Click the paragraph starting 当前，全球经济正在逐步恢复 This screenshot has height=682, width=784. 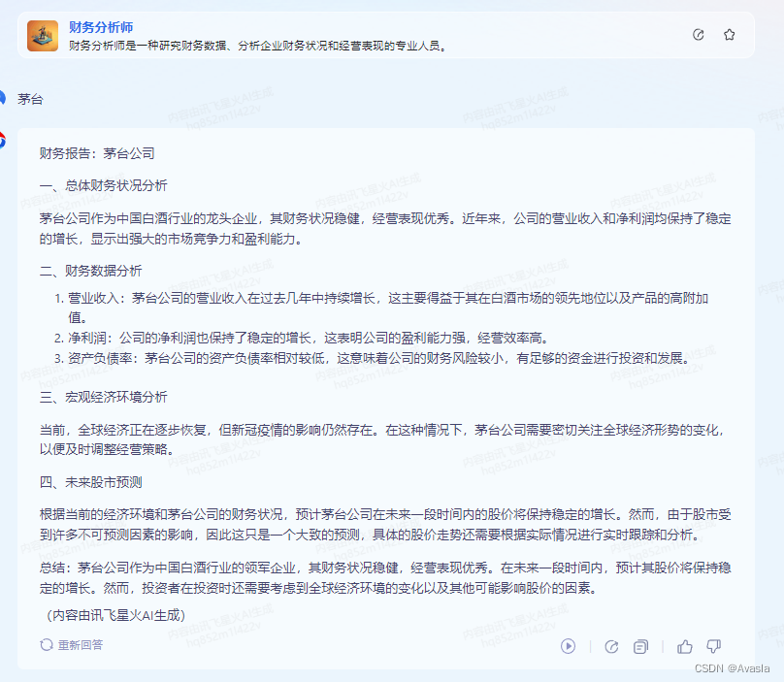(x=382, y=439)
